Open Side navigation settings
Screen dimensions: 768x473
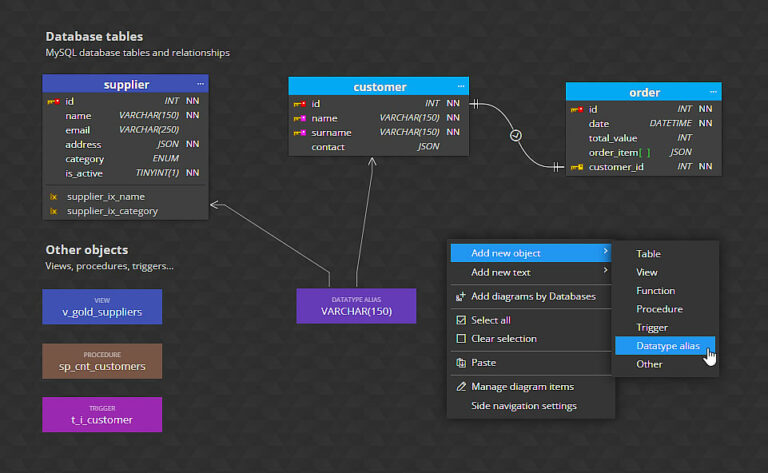coord(530,405)
